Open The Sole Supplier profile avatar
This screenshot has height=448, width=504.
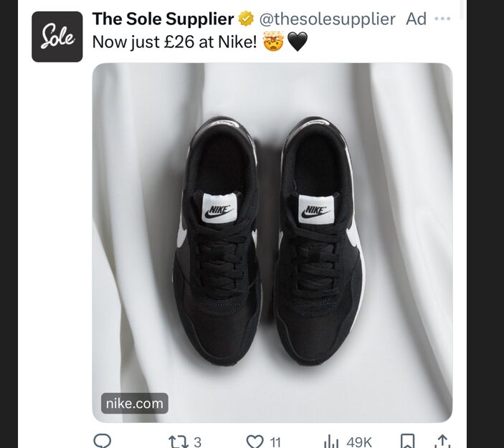click(x=57, y=37)
